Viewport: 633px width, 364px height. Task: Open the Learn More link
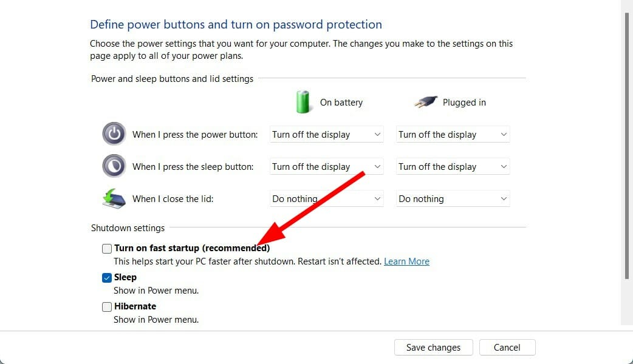(406, 261)
